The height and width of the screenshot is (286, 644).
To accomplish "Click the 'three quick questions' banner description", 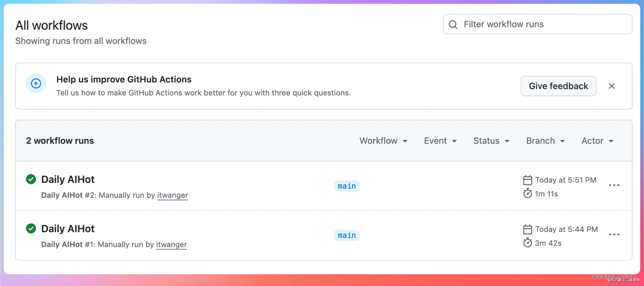I will point(203,93).
